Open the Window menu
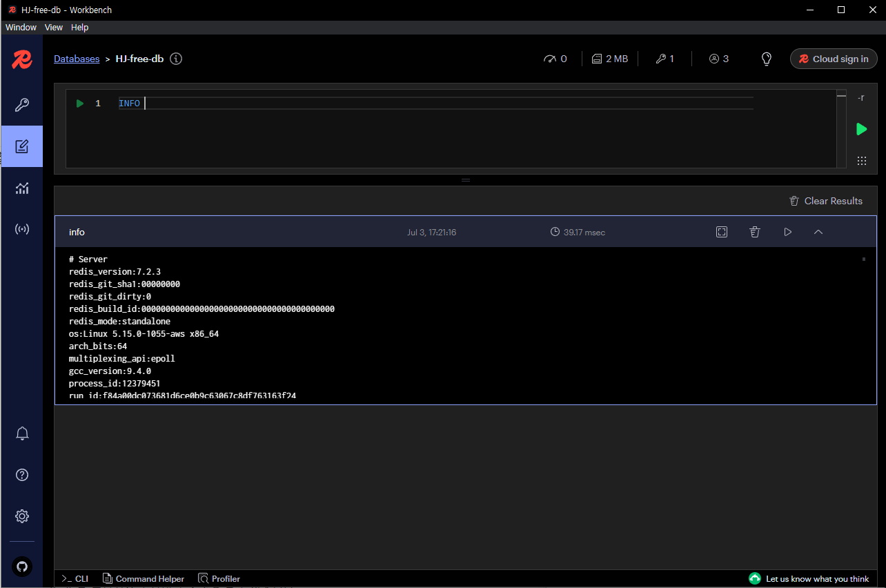 21,28
